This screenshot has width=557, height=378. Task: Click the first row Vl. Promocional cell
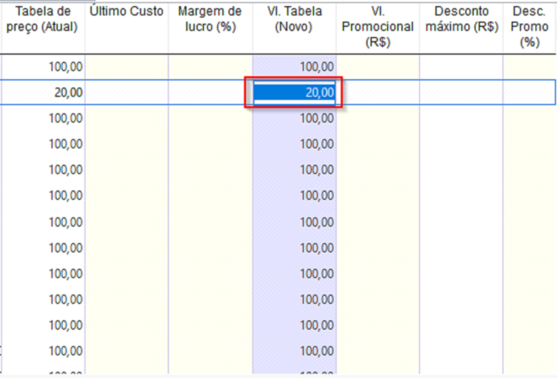(378, 67)
